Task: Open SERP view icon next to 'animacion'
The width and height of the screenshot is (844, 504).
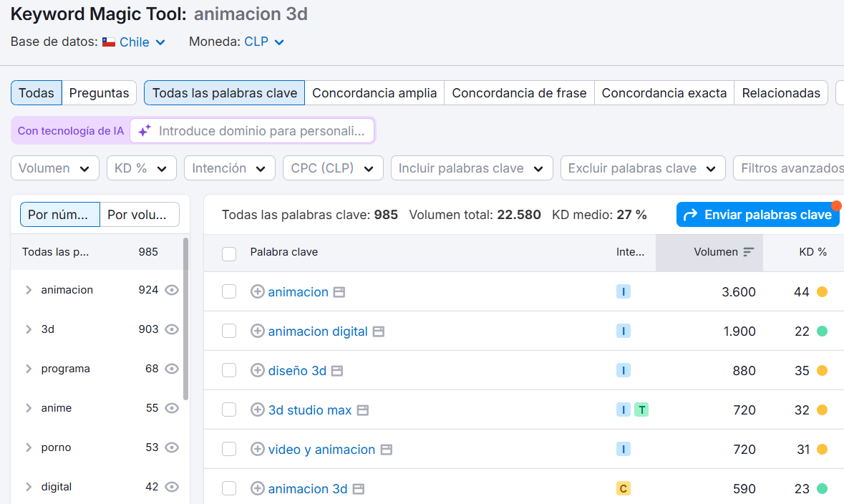Action: (339, 292)
